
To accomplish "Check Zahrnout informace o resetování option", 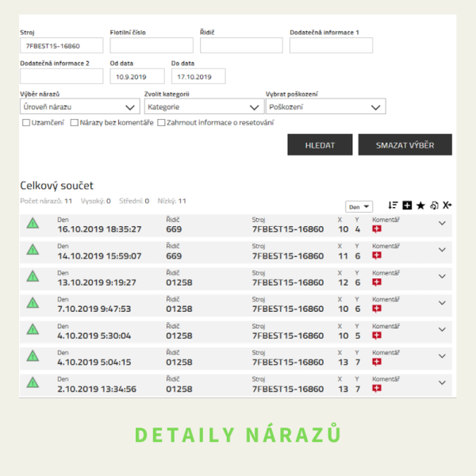I will pyautogui.click(x=161, y=123).
